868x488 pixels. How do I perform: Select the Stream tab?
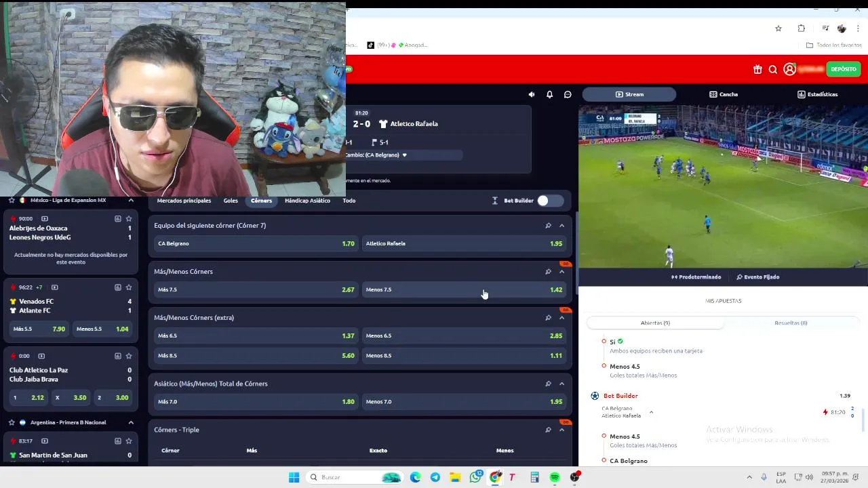point(629,94)
